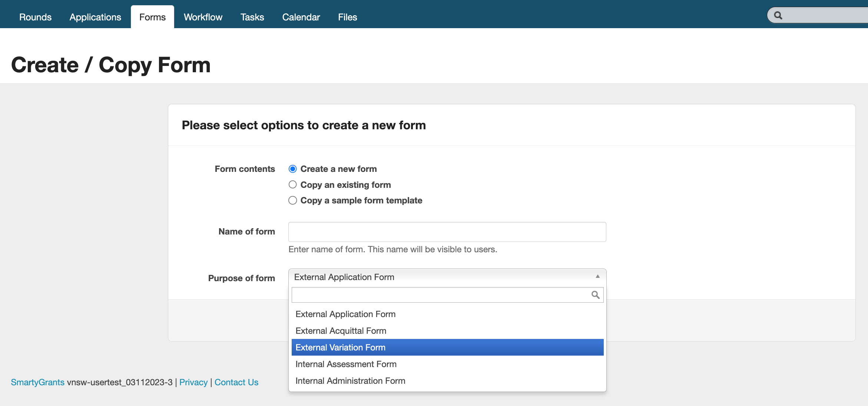Open the Rounds tab
The image size is (868, 406).
pyautogui.click(x=35, y=17)
